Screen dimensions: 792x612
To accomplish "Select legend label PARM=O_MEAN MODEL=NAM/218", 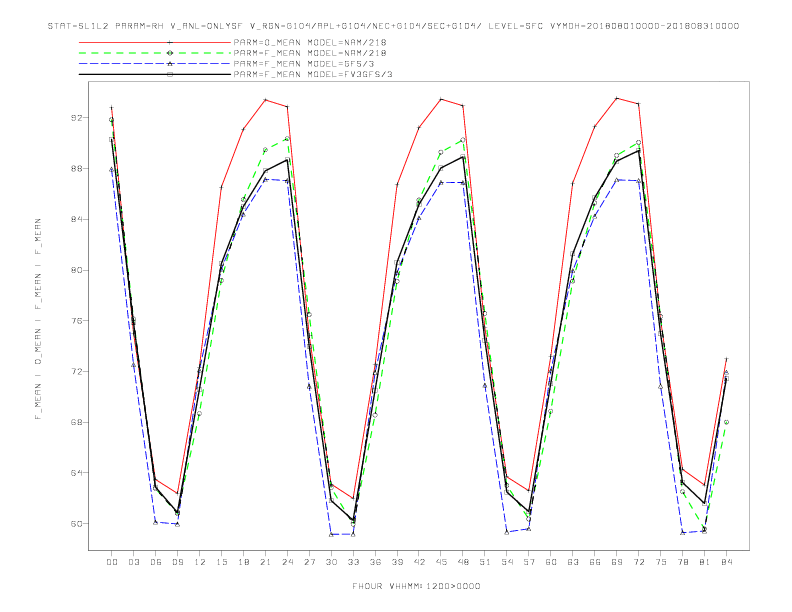I will click(310, 42).
